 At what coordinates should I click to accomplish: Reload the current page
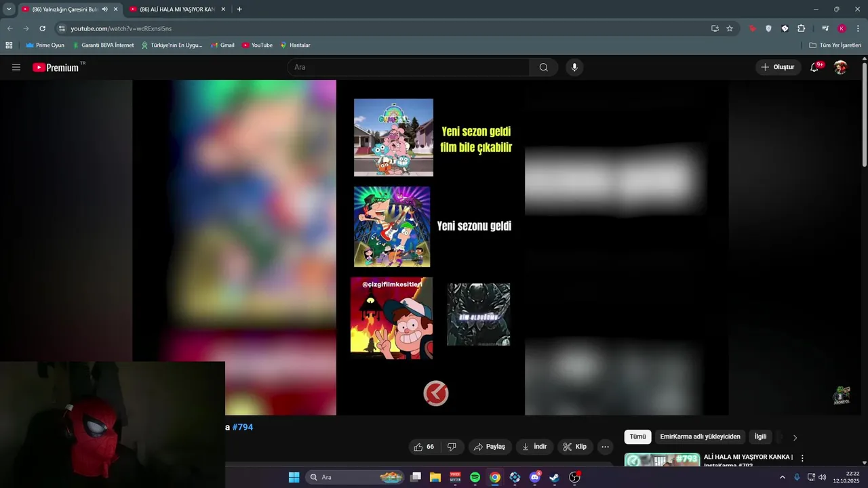(42, 28)
